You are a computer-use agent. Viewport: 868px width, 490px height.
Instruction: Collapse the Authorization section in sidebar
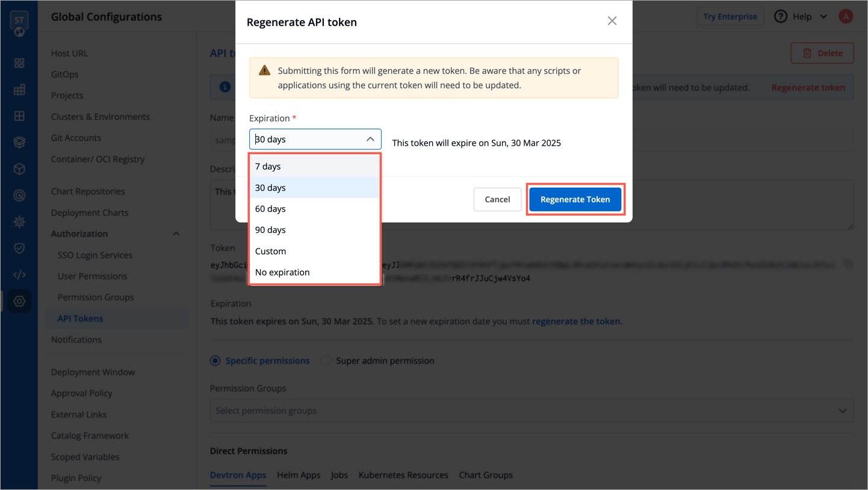(x=176, y=234)
